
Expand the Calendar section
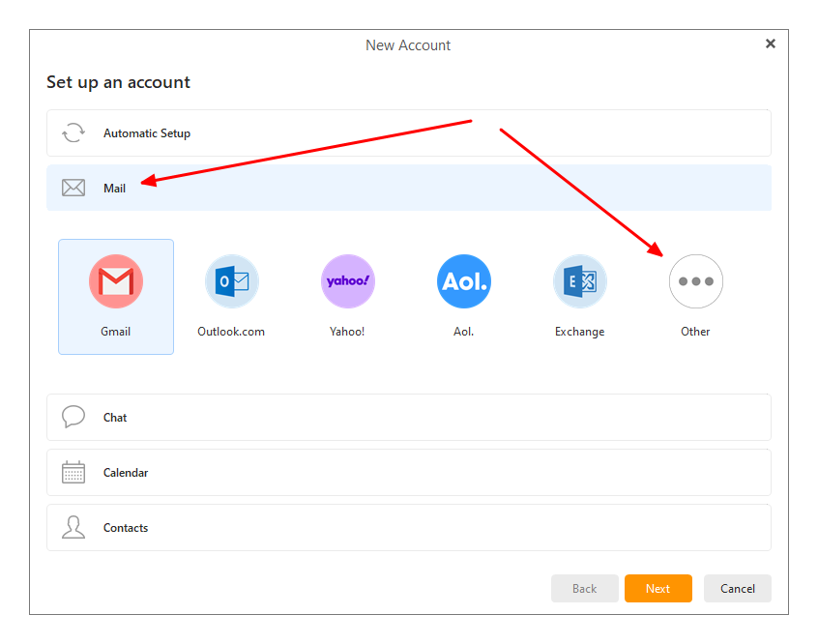point(409,472)
